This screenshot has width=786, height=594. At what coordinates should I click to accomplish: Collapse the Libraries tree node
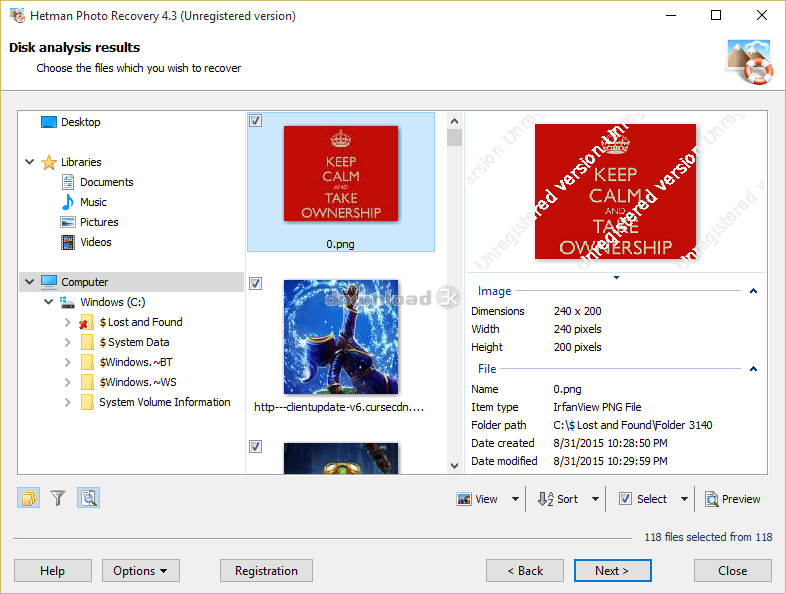(30, 162)
